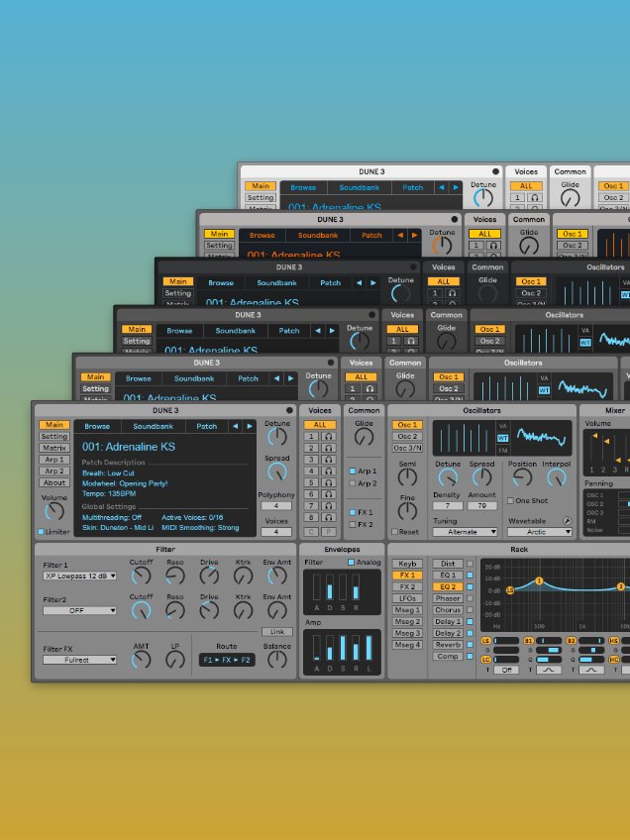Click the oscillator Amount value 79 field
The image size is (630, 840).
point(482,506)
